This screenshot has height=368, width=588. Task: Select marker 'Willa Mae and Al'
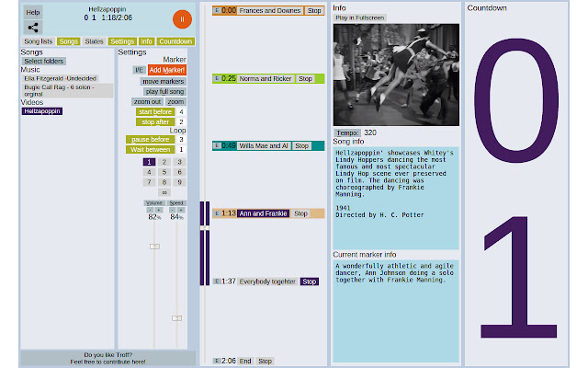[264, 145]
